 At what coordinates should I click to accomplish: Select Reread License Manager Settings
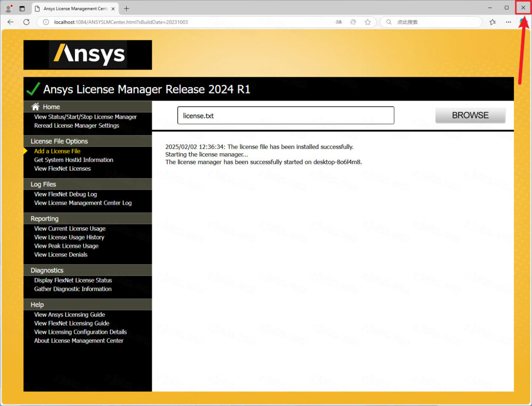76,126
